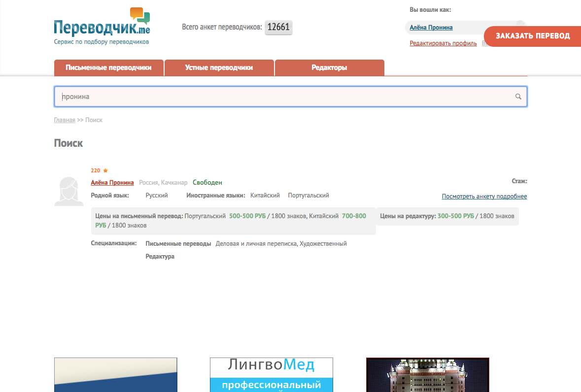This screenshot has height=392, width=581.
Task: Click Посмотреть анкету подробнее link
Action: point(484,196)
